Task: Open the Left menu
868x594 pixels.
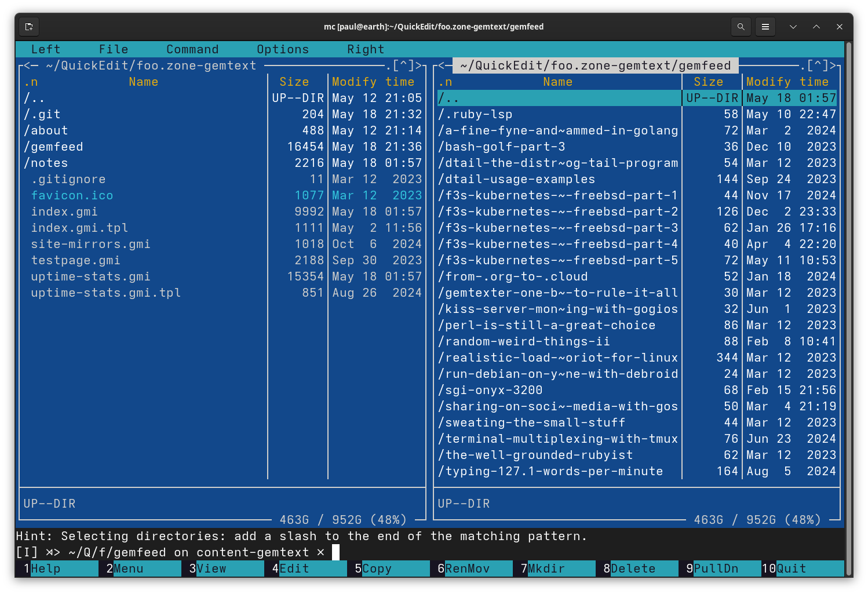Action: (46, 49)
